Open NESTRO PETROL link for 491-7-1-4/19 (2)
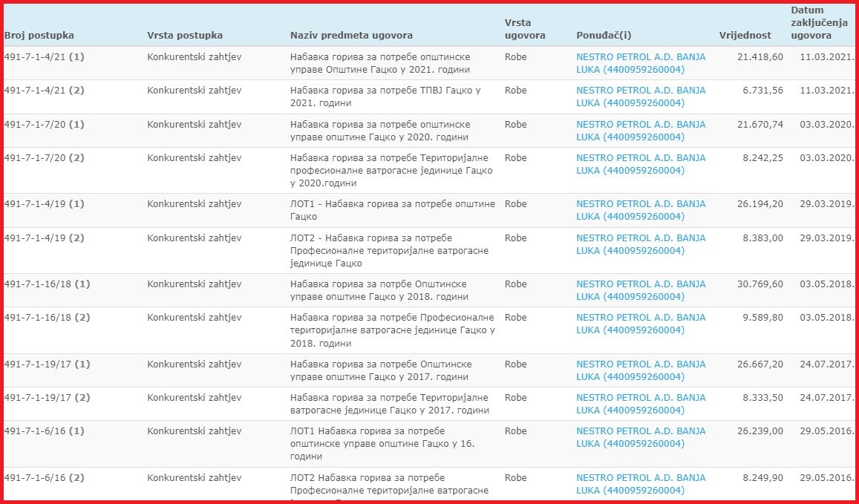The image size is (859, 504). [641, 243]
